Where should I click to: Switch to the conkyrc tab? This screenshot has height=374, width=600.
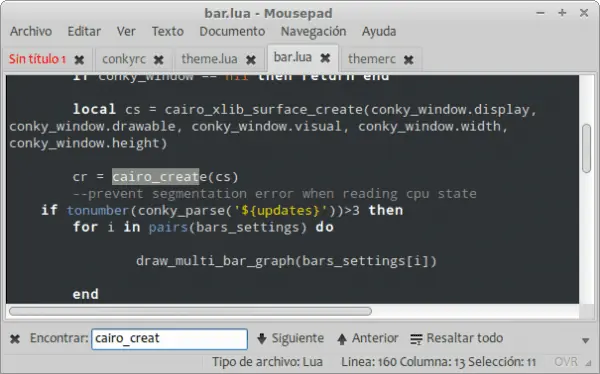[x=124, y=59]
